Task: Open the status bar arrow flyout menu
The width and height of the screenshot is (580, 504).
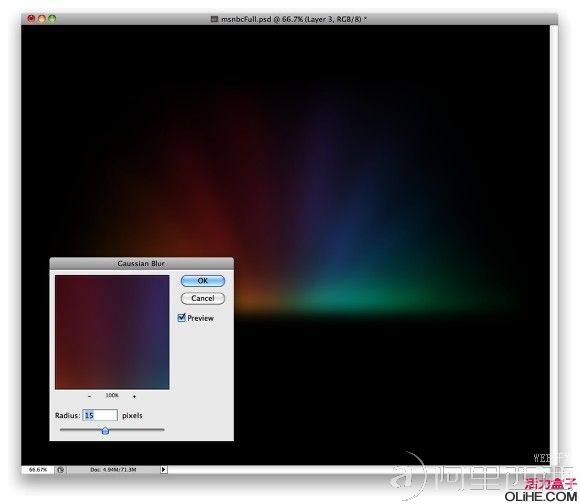Action: tap(163, 470)
